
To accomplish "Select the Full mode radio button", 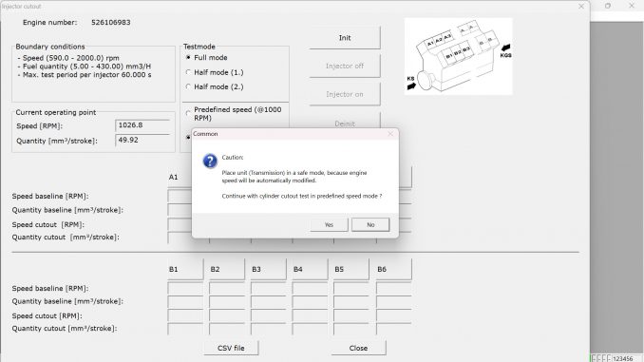I will click(188, 58).
